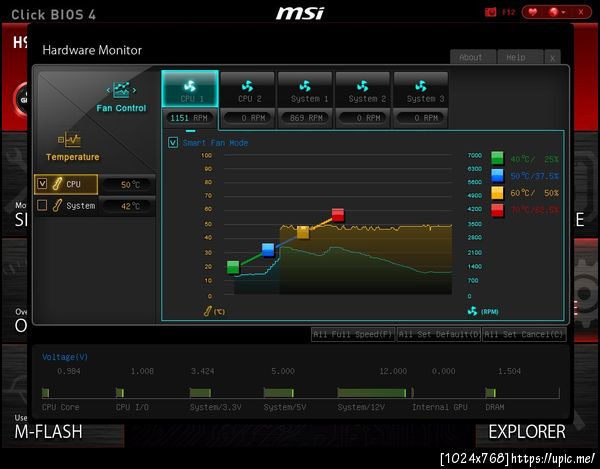Image resolution: width=600 pixels, height=469 pixels.
Task: Click the System 1 fan icon
Action: click(305, 86)
